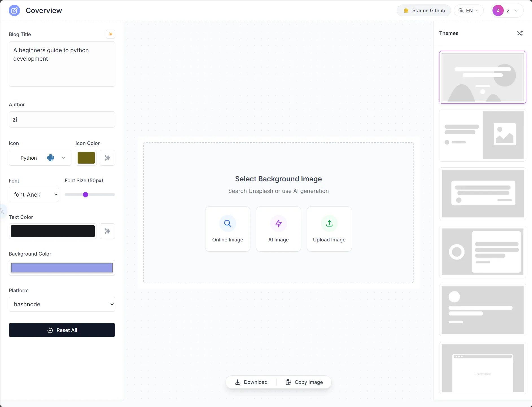
Task: Shuffle themes with the random icon
Action: (520, 33)
